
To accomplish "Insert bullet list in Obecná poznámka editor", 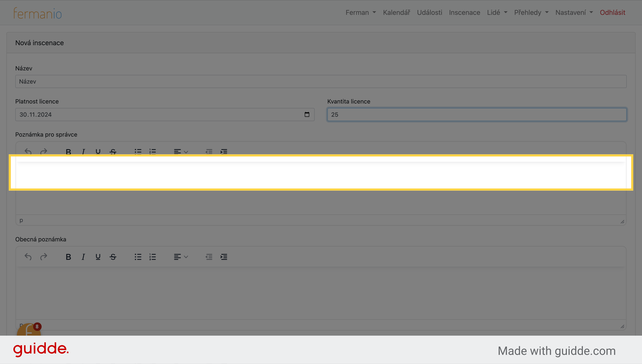I will click(138, 257).
